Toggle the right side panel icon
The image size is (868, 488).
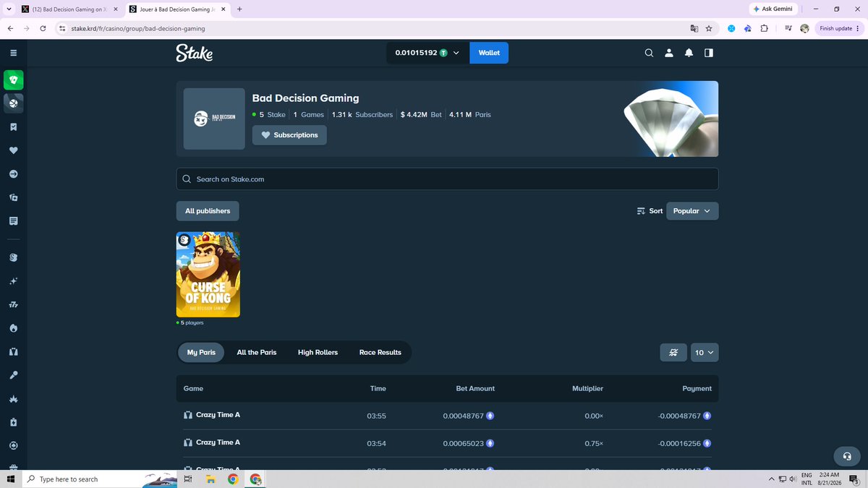click(709, 53)
